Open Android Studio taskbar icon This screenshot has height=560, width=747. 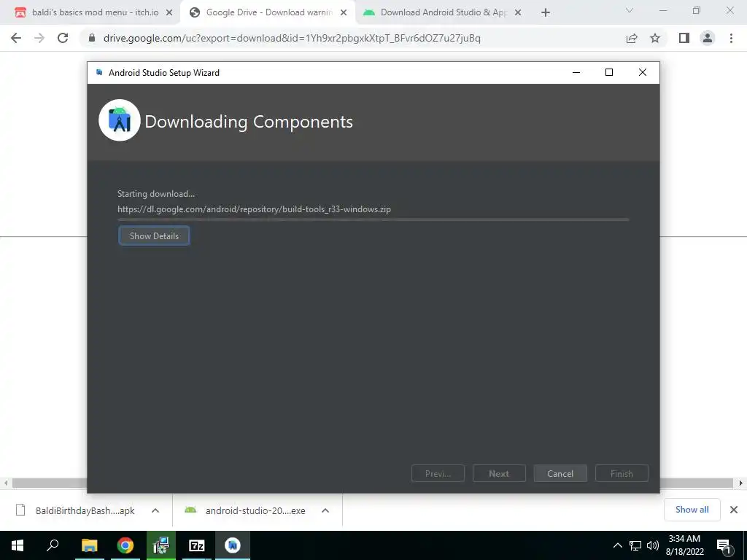233,545
